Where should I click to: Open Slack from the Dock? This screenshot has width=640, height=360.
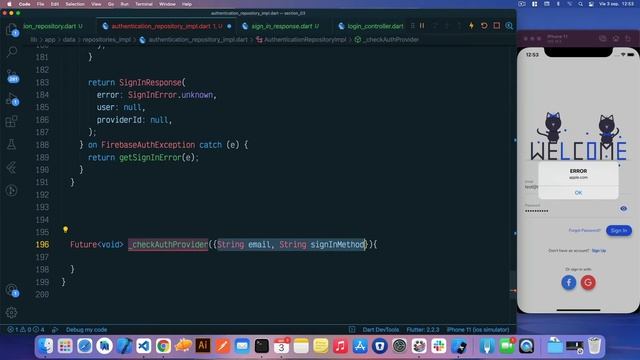click(439, 346)
